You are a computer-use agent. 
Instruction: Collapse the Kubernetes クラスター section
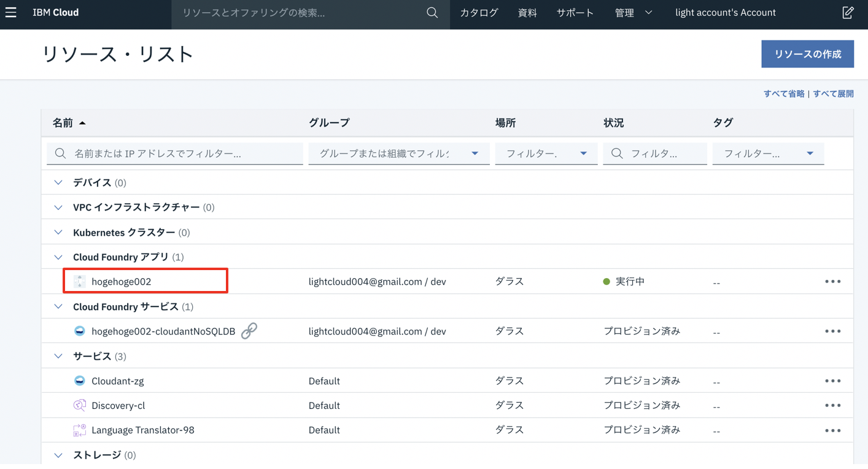pyautogui.click(x=58, y=233)
